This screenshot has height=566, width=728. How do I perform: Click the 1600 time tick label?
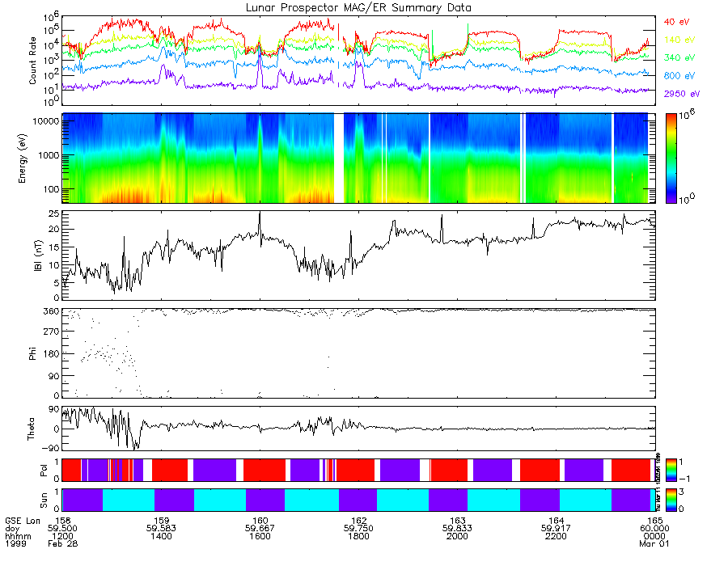[x=260, y=536]
